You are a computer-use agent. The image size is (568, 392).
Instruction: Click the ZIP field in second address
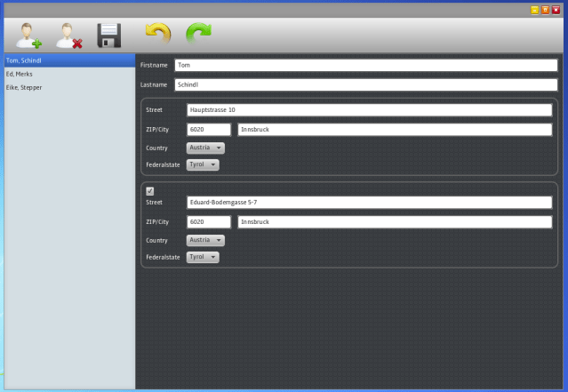tap(209, 221)
